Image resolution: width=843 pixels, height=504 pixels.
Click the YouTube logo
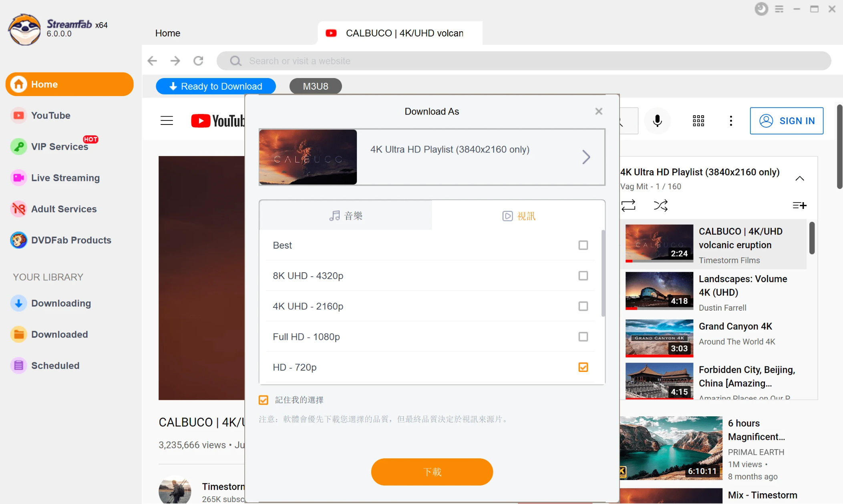click(217, 120)
